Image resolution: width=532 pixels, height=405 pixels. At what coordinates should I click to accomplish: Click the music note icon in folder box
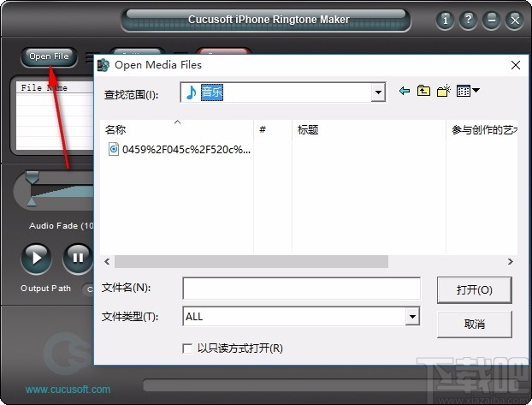click(192, 92)
